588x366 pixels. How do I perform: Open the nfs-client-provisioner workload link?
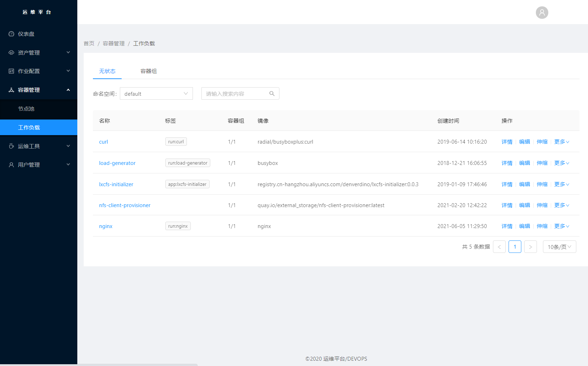pos(125,205)
